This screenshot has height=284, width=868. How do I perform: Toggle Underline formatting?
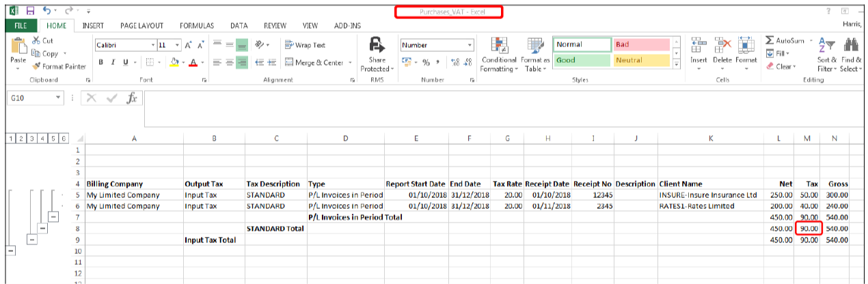coord(124,62)
